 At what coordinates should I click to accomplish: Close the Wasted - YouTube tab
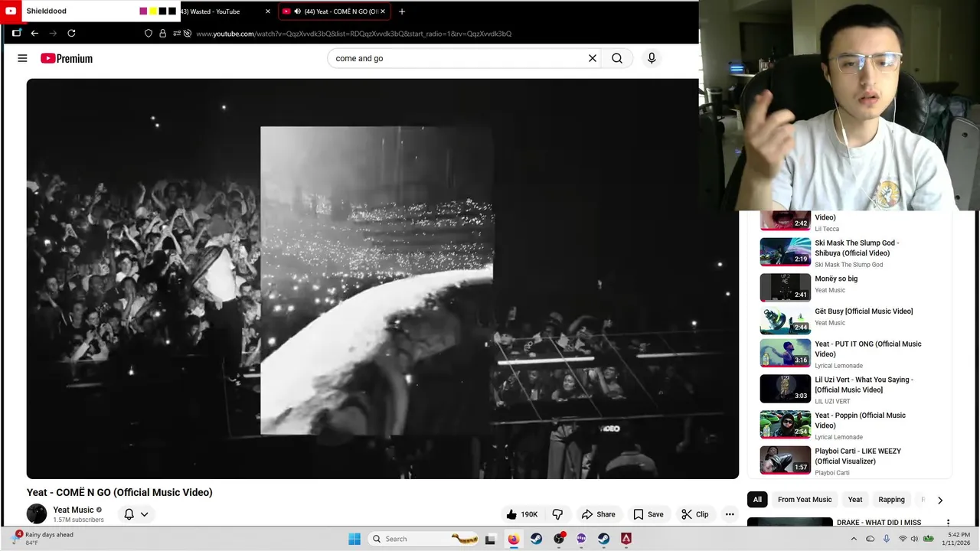click(268, 11)
